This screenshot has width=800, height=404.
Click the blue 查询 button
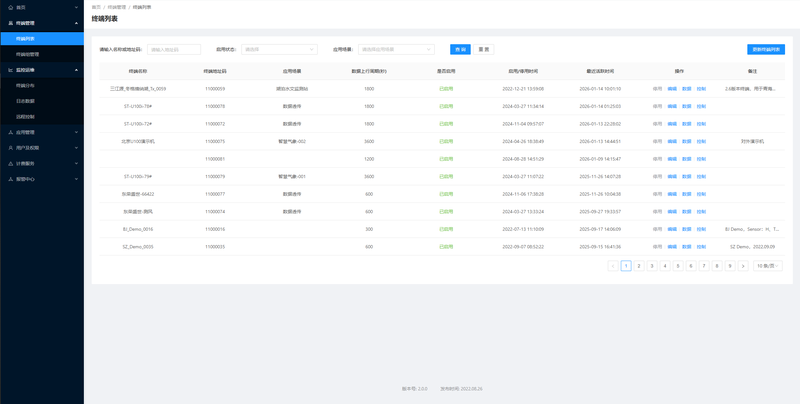(460, 49)
